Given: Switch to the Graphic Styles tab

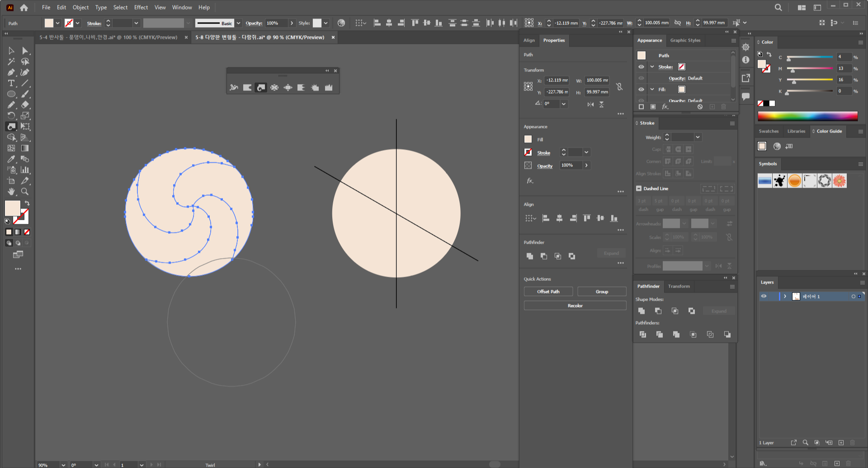Looking at the screenshot, I should (x=685, y=40).
